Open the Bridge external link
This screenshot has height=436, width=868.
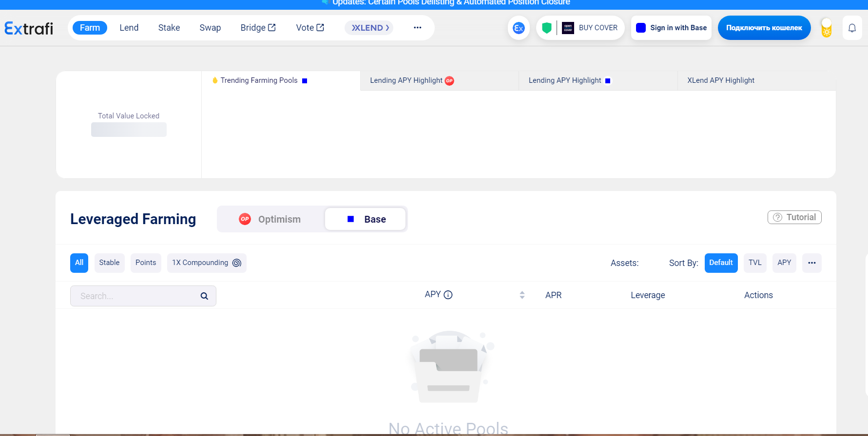click(258, 28)
